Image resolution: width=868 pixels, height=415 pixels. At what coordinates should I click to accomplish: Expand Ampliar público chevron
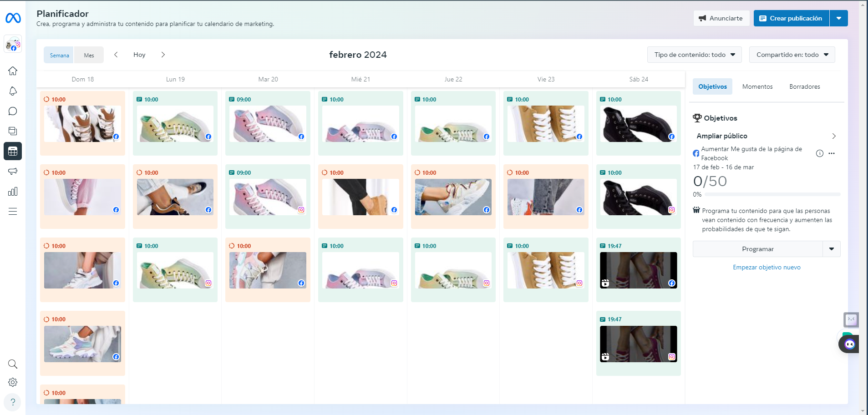834,136
